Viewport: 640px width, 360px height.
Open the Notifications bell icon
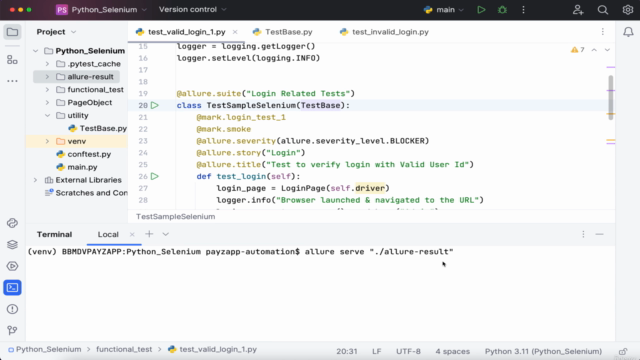(628, 32)
